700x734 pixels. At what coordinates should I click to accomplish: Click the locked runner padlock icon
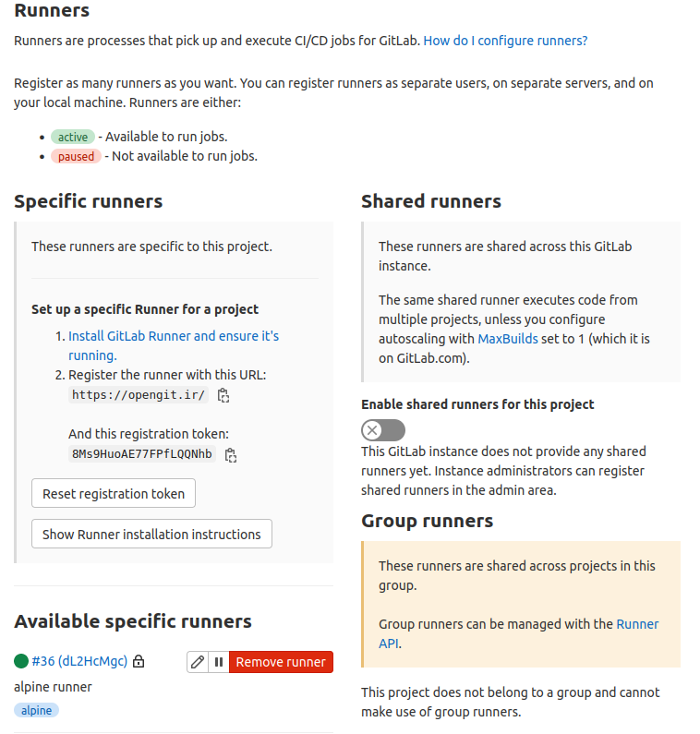point(139,662)
